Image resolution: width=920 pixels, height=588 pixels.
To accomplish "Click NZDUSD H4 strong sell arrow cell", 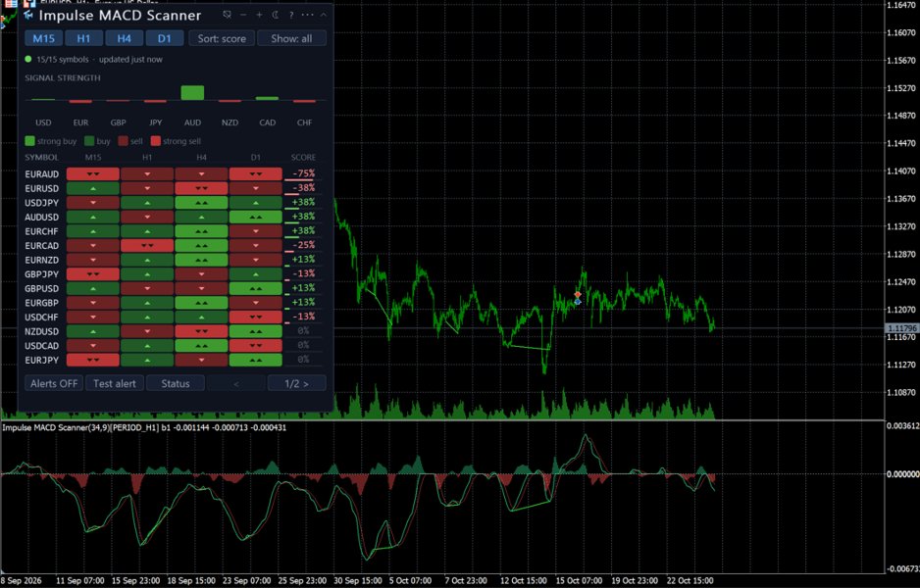I will [x=201, y=331].
